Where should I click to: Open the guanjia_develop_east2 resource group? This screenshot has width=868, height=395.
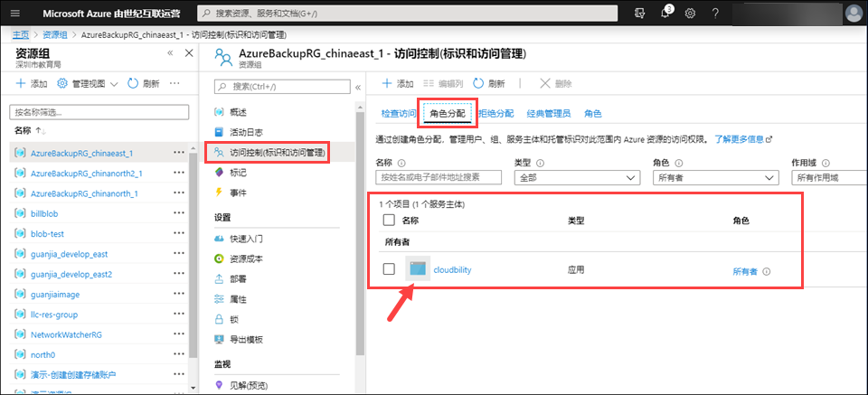coord(71,274)
